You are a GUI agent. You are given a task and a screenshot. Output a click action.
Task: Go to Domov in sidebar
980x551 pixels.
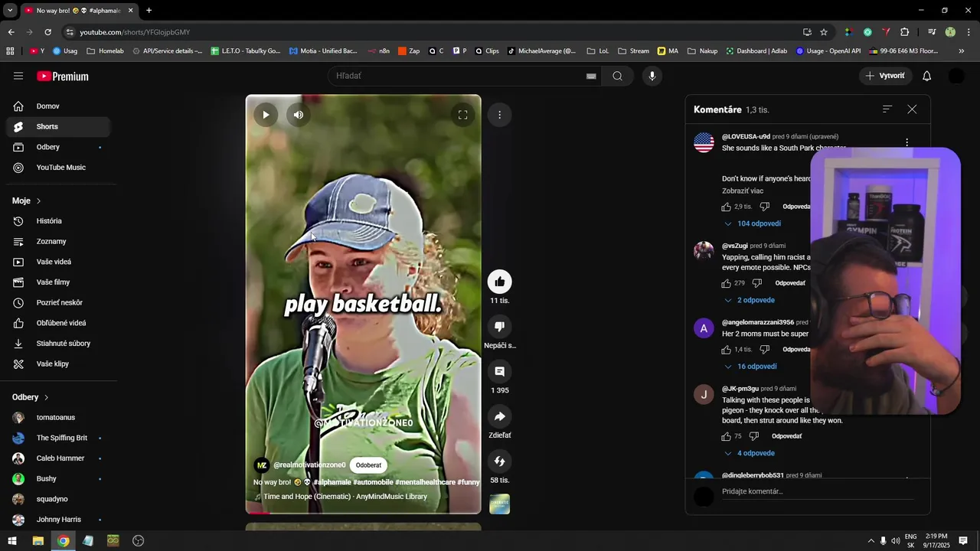58,106
